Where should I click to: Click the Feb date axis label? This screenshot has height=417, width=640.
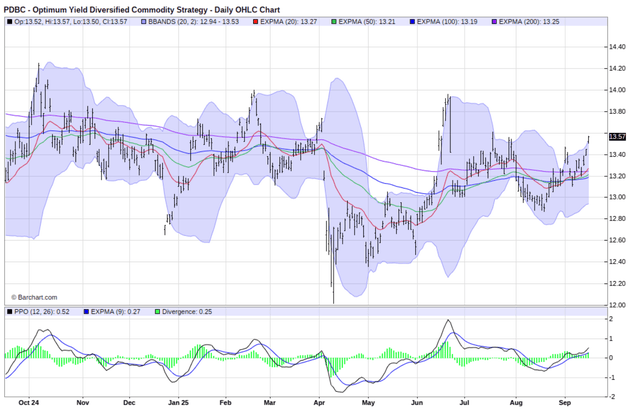coord(225,403)
